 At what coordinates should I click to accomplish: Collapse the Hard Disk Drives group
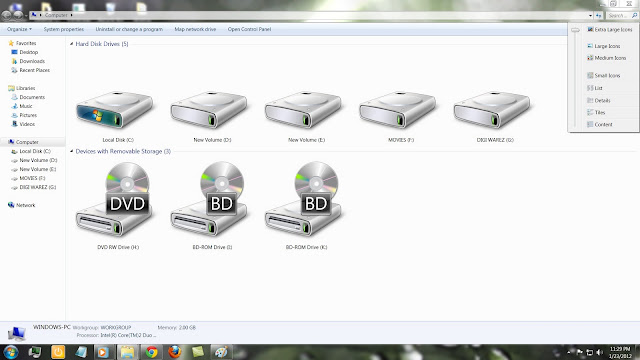click(71, 44)
